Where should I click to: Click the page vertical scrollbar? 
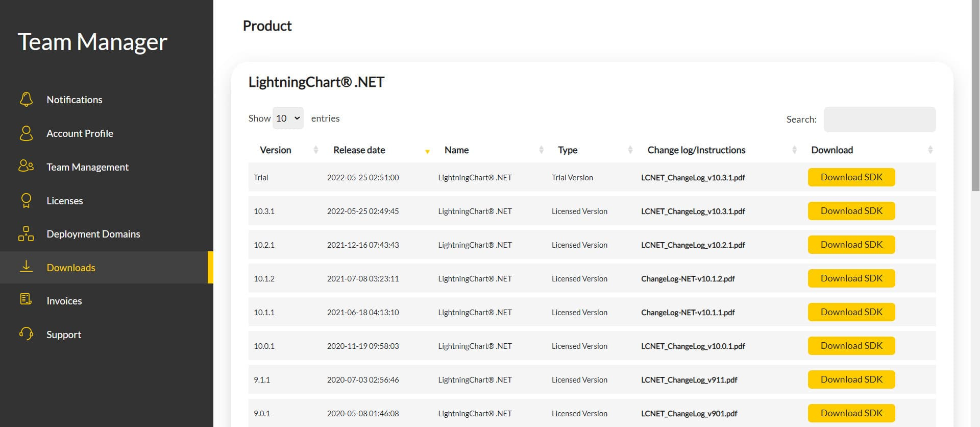tap(975, 102)
